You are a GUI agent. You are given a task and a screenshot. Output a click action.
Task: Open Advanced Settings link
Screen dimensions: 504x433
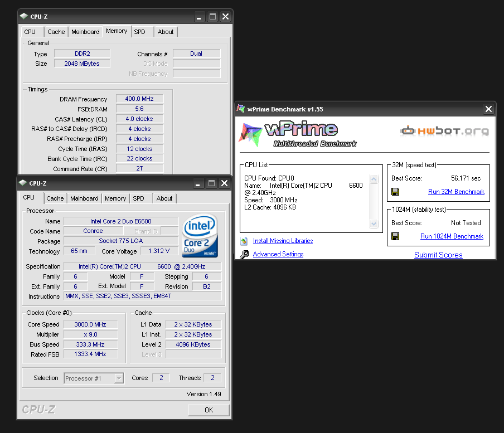click(x=278, y=255)
